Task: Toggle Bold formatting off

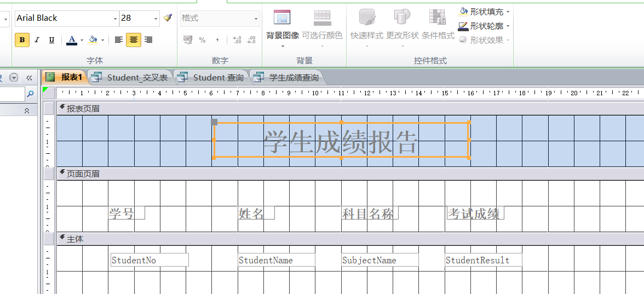Action: point(22,40)
